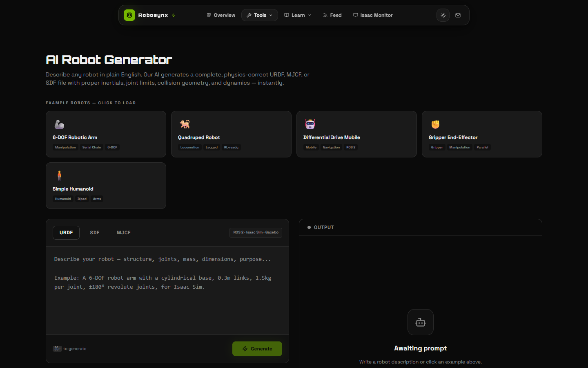Viewport: 588px width, 368px height.
Task: Click the wrench icon in Tools
Action: click(249, 15)
